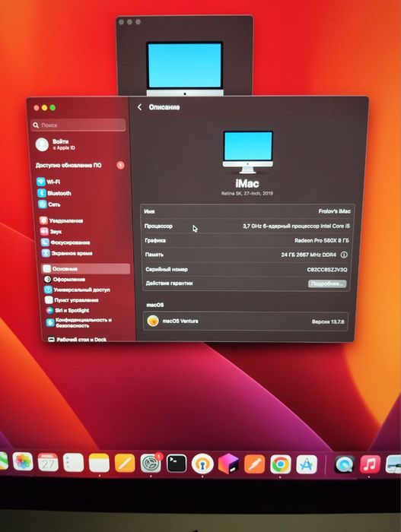
Task: Open Фокусирование settings
Action: (x=65, y=242)
